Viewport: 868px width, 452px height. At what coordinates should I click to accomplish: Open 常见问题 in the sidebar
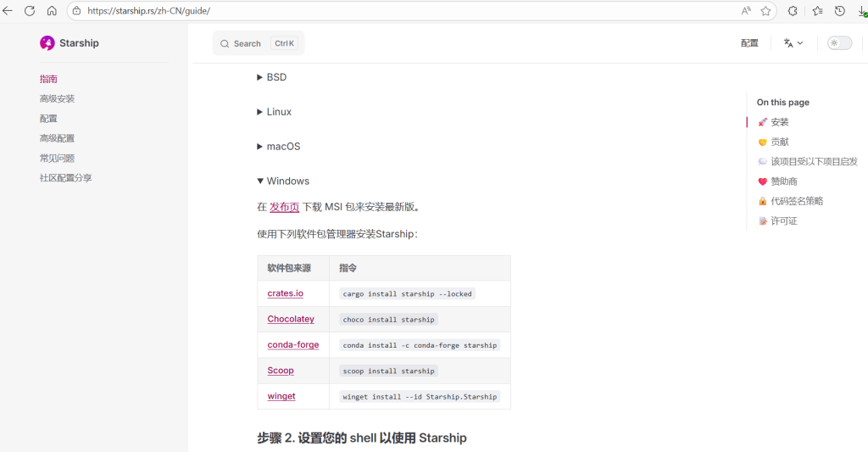click(x=57, y=159)
